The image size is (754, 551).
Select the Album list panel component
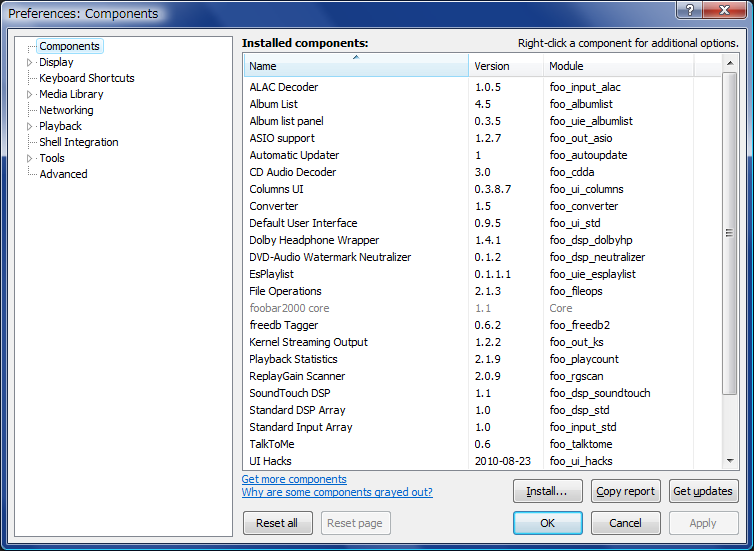point(482,121)
